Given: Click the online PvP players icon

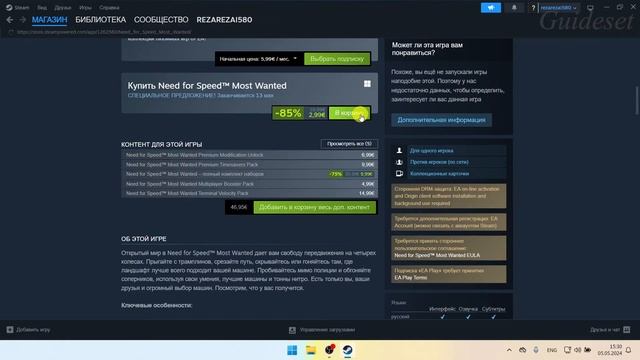Looking at the screenshot, I should click(399, 162).
